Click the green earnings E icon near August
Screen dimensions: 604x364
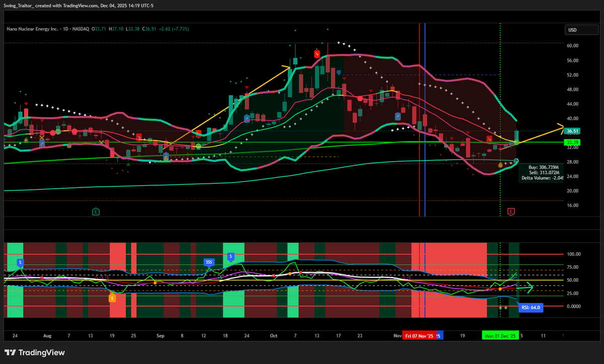point(96,211)
